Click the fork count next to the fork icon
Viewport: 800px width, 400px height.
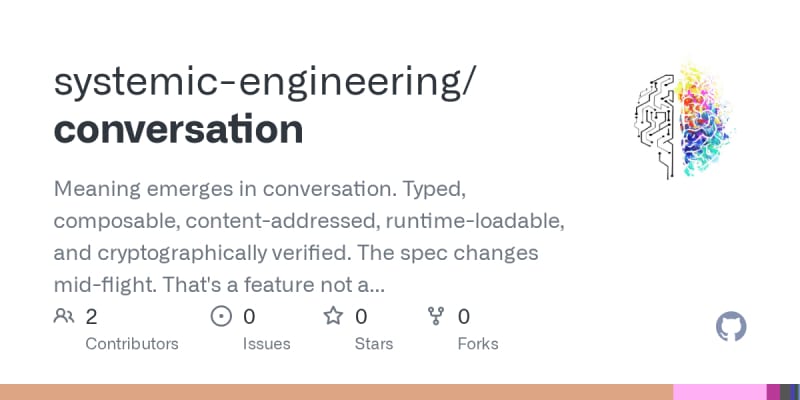click(464, 317)
